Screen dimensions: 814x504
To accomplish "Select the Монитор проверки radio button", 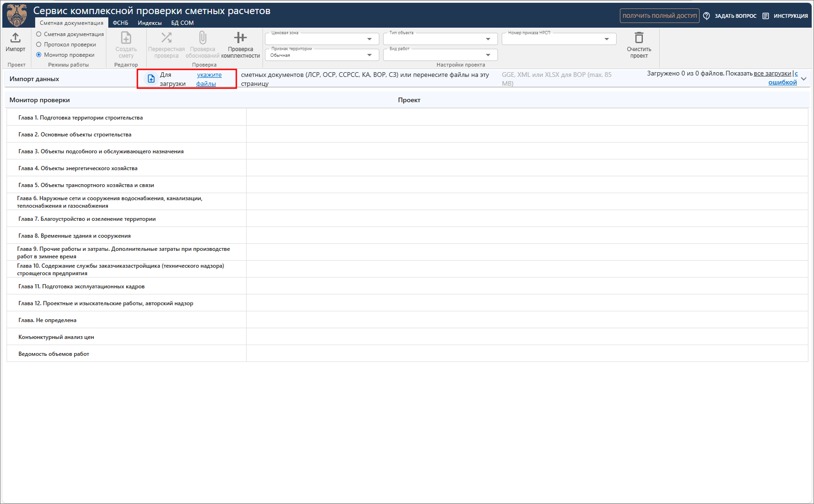I will [x=39, y=55].
